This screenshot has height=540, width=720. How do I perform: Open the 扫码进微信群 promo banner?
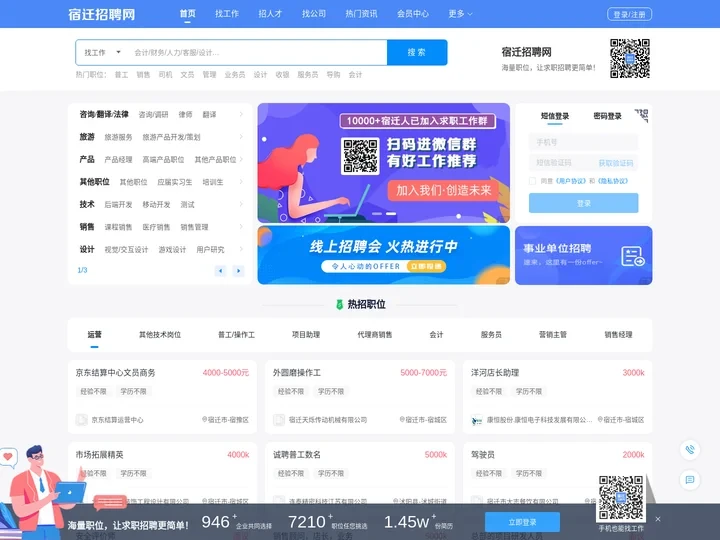tap(383, 163)
